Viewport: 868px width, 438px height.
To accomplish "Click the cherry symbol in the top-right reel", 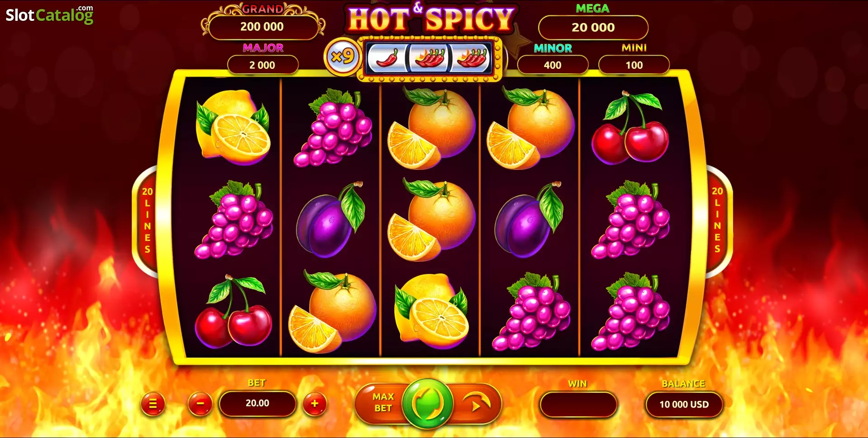I will (630, 128).
